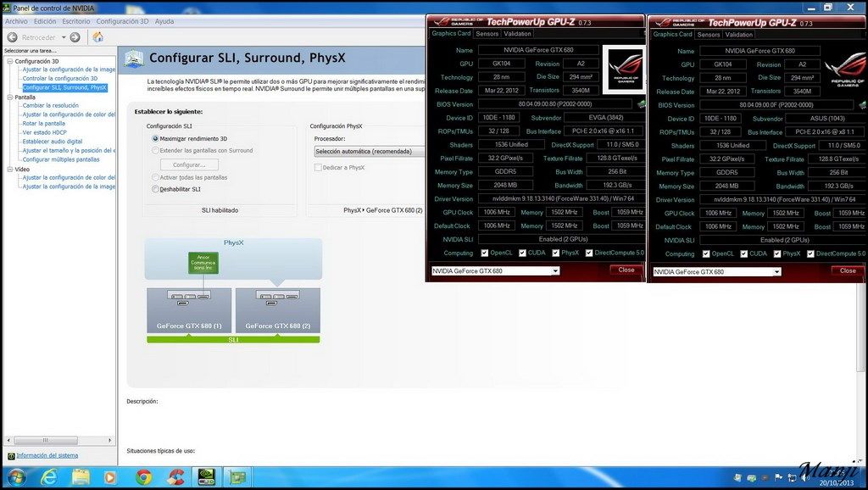Click the GeForce GTX 680 (2) card graphic
Viewport: 868px width, 490px height.
pyautogui.click(x=277, y=310)
